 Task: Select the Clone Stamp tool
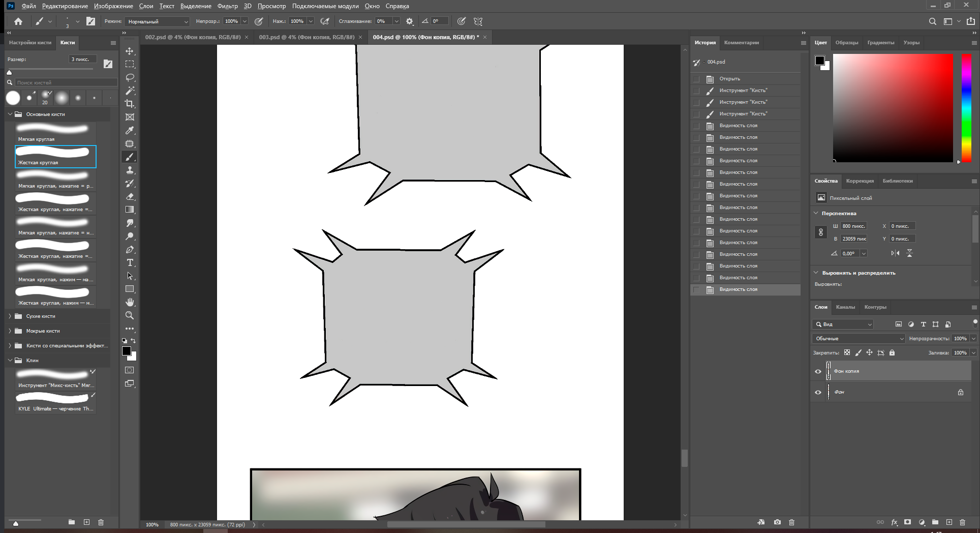tap(130, 170)
